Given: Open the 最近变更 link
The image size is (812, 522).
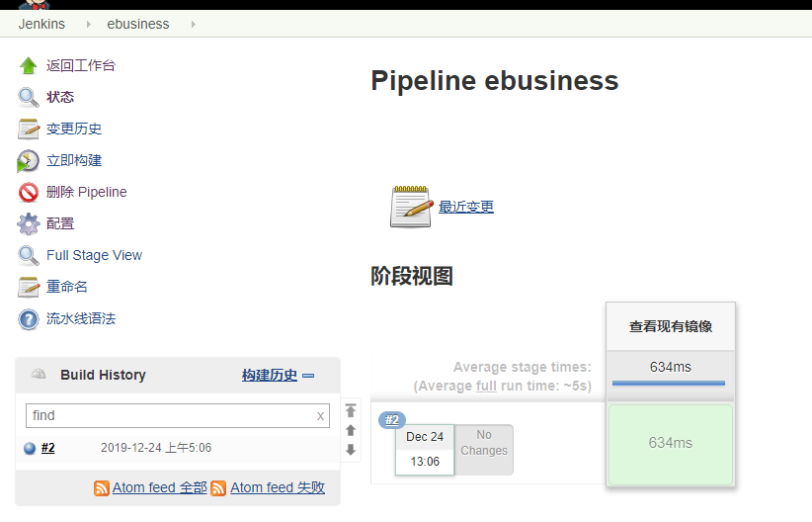Looking at the screenshot, I should pyautogui.click(x=466, y=207).
